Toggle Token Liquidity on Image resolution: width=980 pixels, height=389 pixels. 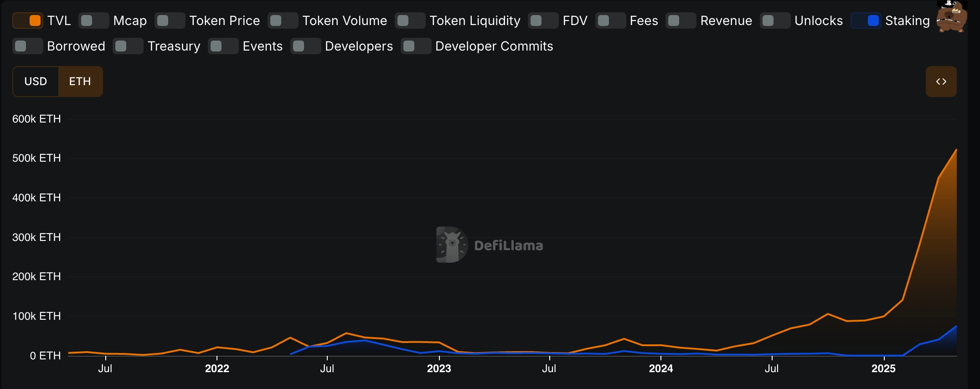tap(410, 21)
